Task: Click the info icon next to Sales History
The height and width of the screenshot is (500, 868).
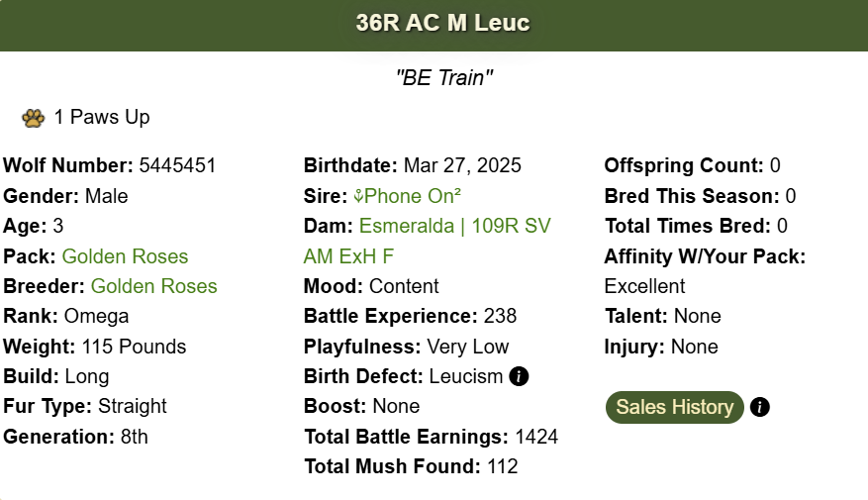Action: point(760,407)
